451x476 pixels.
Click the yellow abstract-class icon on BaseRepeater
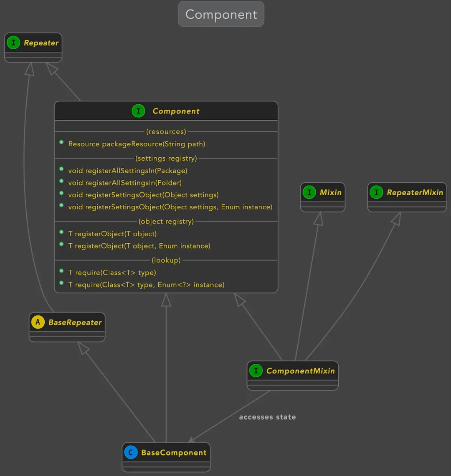coord(38,322)
